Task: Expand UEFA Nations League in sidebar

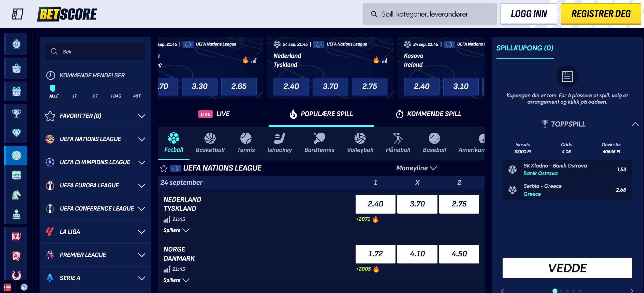Action: coord(95,139)
